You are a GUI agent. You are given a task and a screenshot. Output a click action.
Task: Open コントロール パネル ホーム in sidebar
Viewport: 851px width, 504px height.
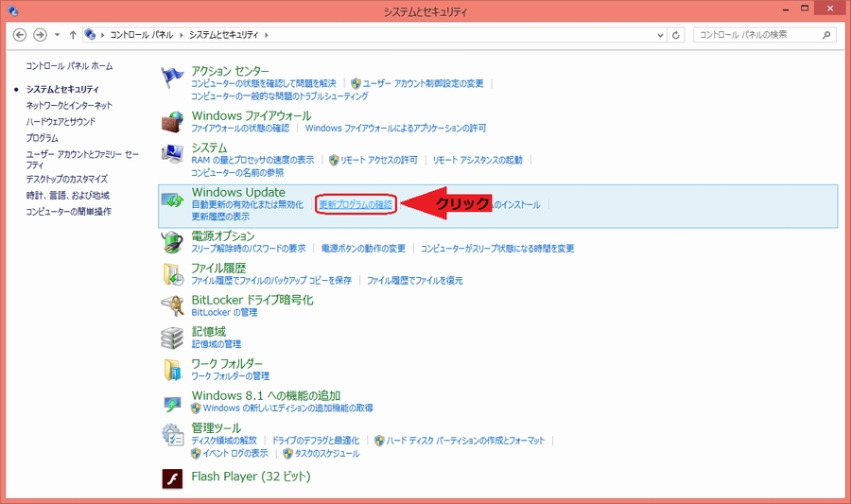[69, 66]
